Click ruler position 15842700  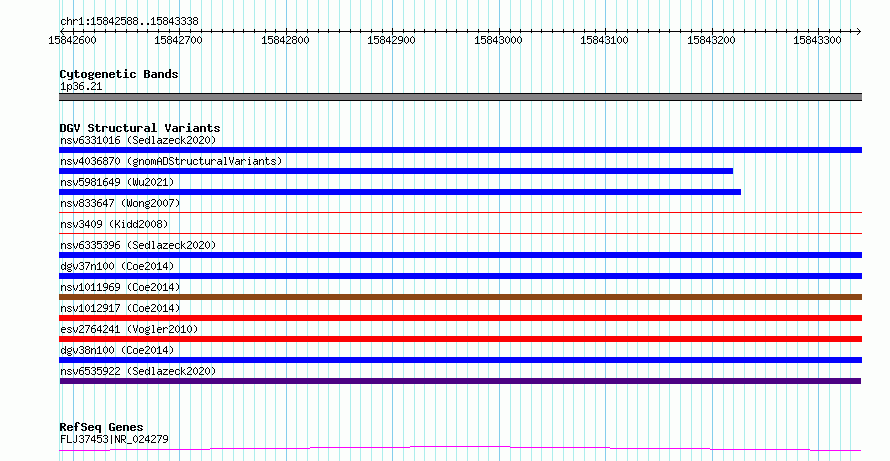[178, 40]
